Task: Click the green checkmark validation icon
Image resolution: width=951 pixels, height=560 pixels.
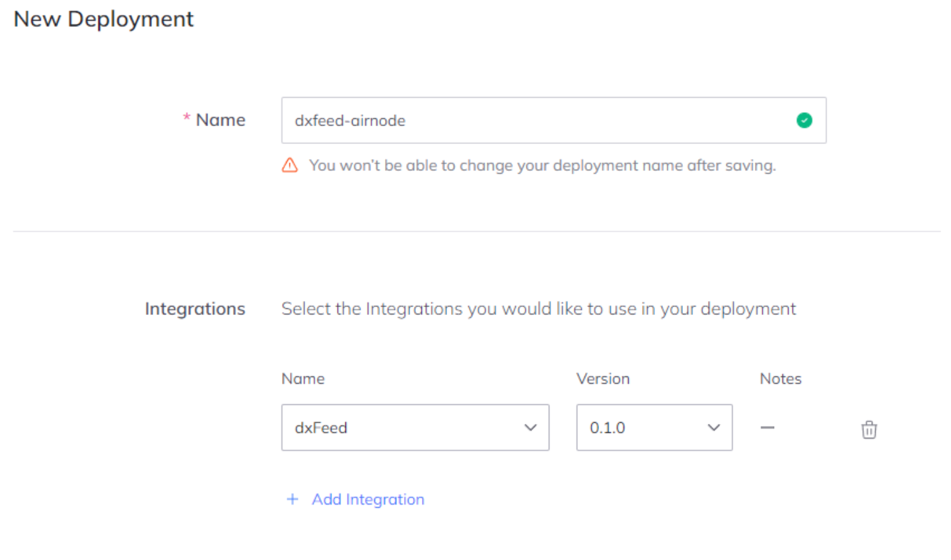Action: 804,120
